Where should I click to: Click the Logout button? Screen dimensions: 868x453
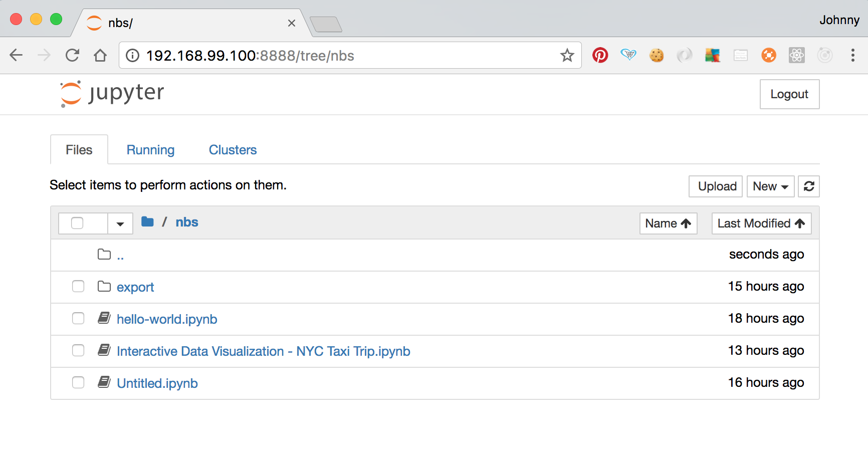pos(789,94)
